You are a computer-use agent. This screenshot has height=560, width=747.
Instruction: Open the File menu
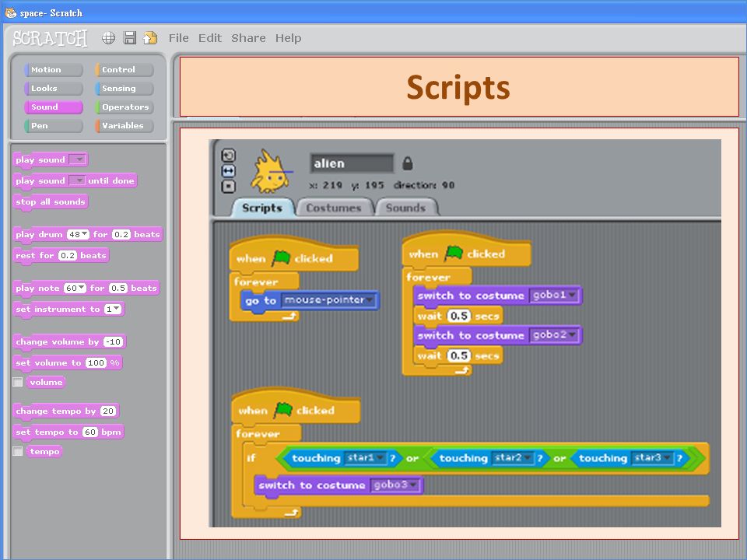[179, 38]
